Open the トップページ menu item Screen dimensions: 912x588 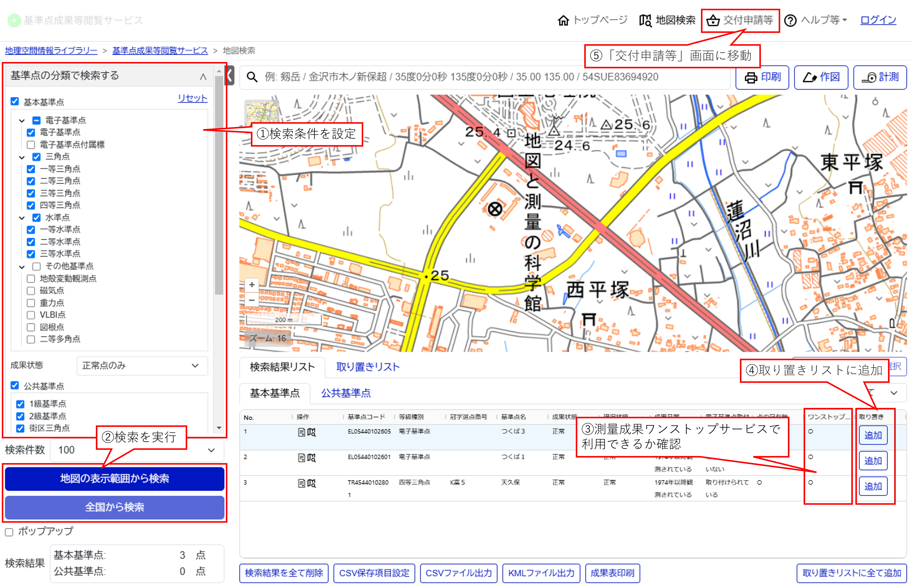click(x=593, y=20)
